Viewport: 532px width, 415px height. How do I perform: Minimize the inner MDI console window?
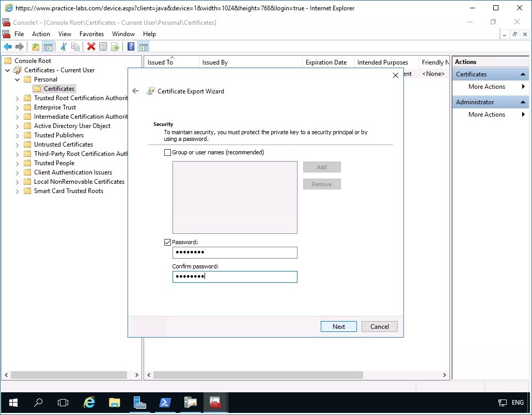[505, 34]
